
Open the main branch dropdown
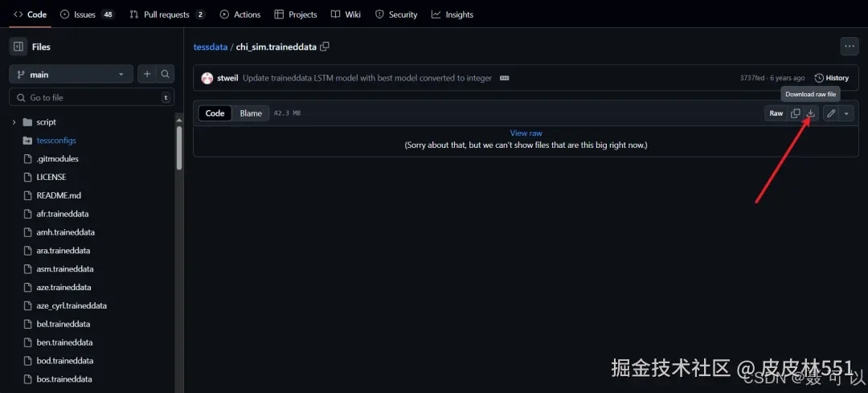[71, 74]
